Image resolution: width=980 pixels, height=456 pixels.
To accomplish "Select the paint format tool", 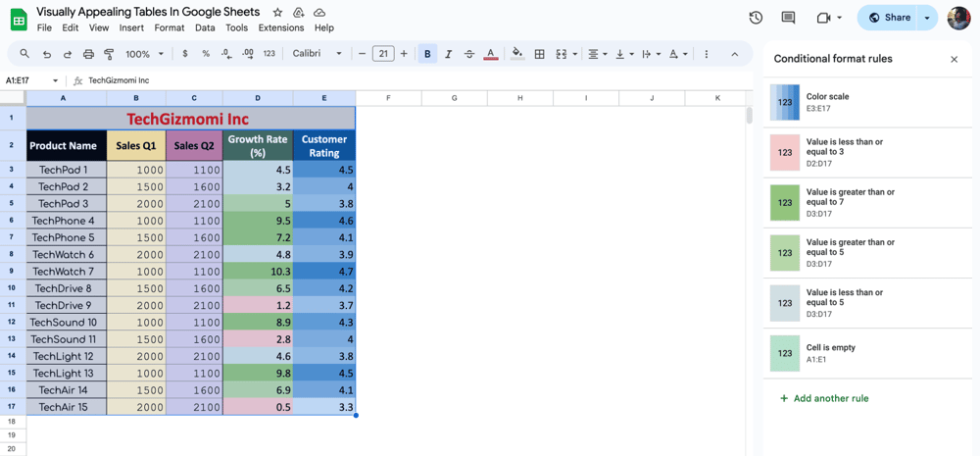I will coord(109,54).
